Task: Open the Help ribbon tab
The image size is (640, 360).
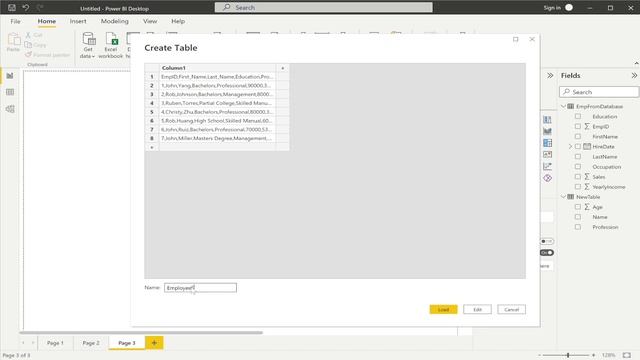Action: pos(178,21)
